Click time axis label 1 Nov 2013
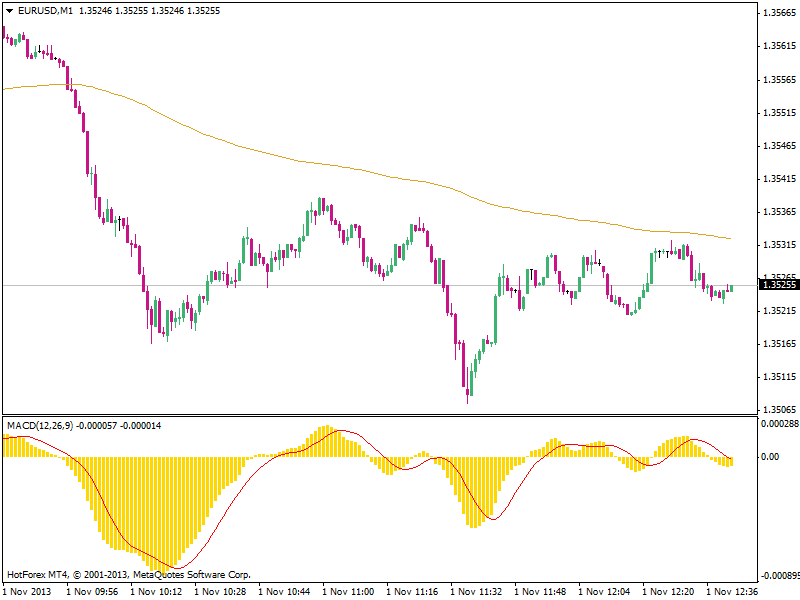This screenshot has width=800, height=600. (27, 592)
